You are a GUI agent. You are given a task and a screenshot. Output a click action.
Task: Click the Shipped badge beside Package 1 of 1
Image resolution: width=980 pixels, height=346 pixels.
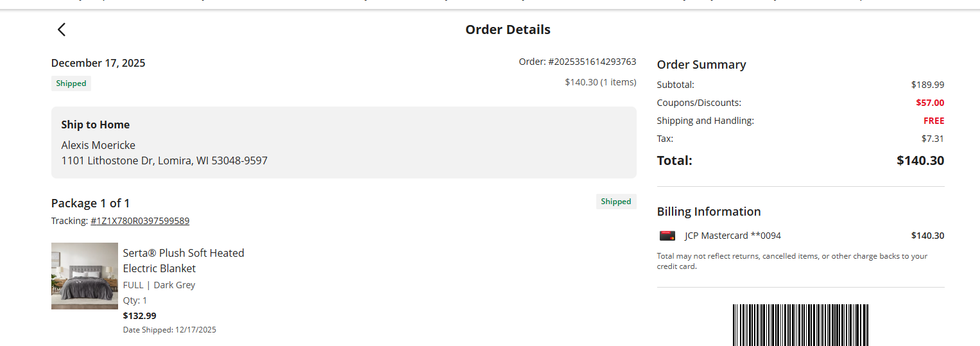616,202
